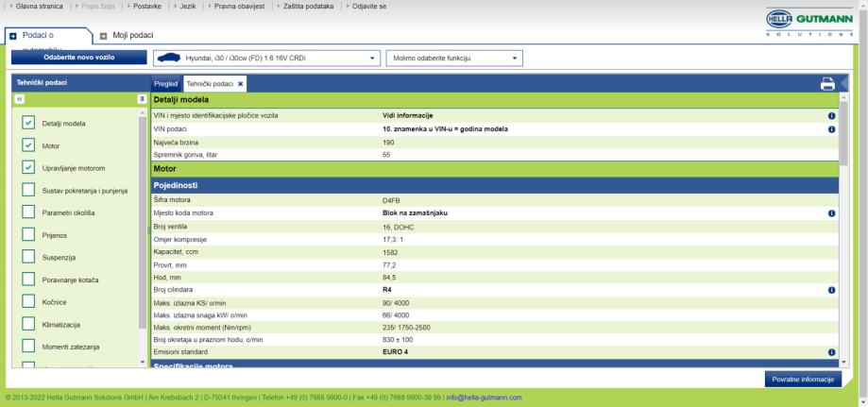The image size is (868, 407).
Task: Collapse right panel with grey arrow
Action: point(843,83)
